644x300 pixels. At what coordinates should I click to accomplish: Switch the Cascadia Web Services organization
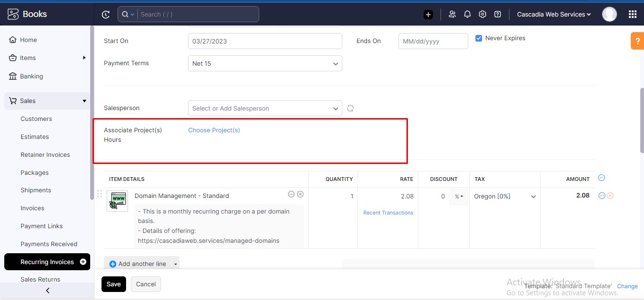point(554,15)
